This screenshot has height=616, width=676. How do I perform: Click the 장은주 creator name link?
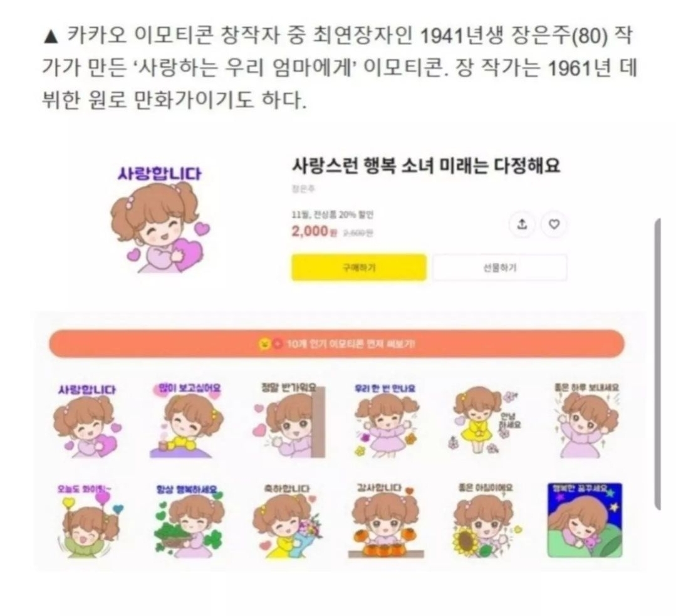[x=303, y=189]
